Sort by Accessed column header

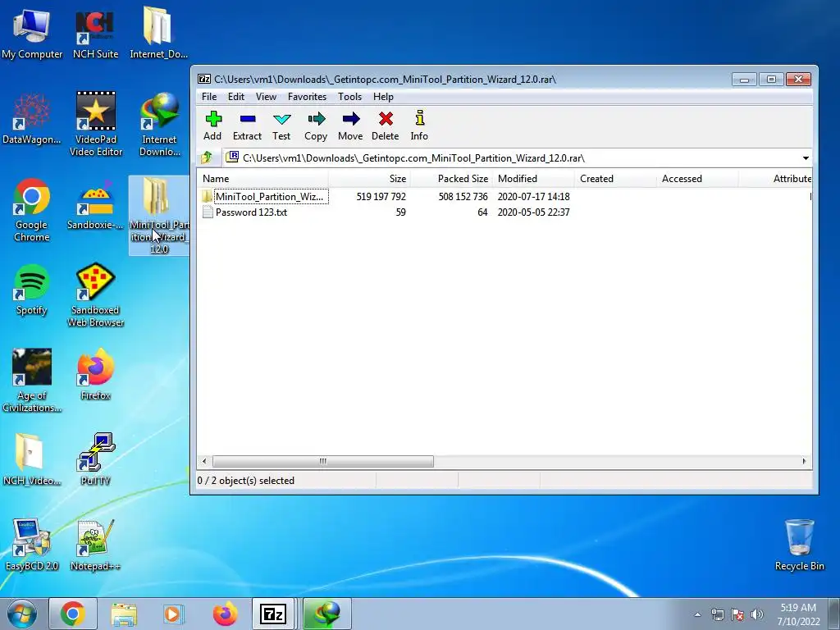697,178
